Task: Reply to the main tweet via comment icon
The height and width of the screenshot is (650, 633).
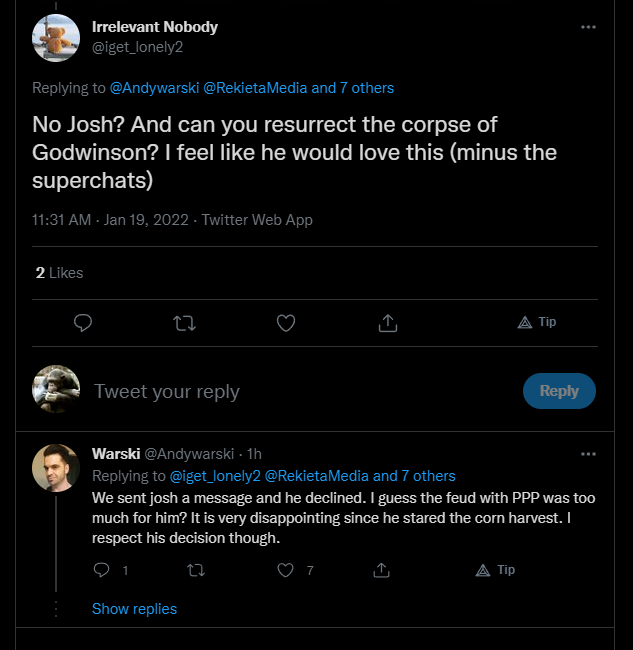Action: click(x=84, y=323)
